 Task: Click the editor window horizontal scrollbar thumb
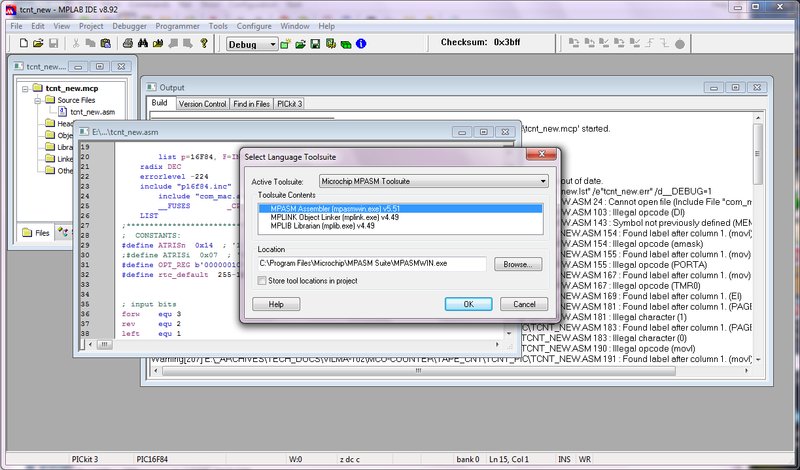tap(104, 344)
